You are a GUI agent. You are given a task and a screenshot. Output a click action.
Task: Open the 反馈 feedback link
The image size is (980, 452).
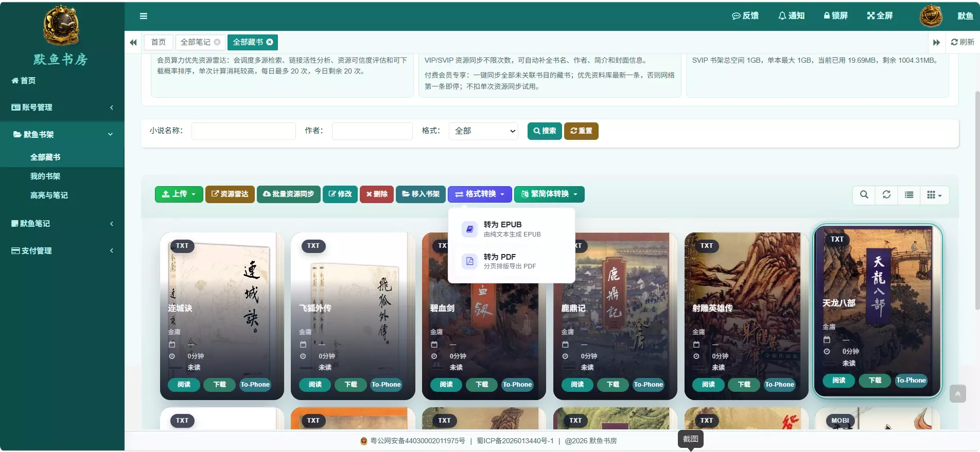[x=745, y=16]
